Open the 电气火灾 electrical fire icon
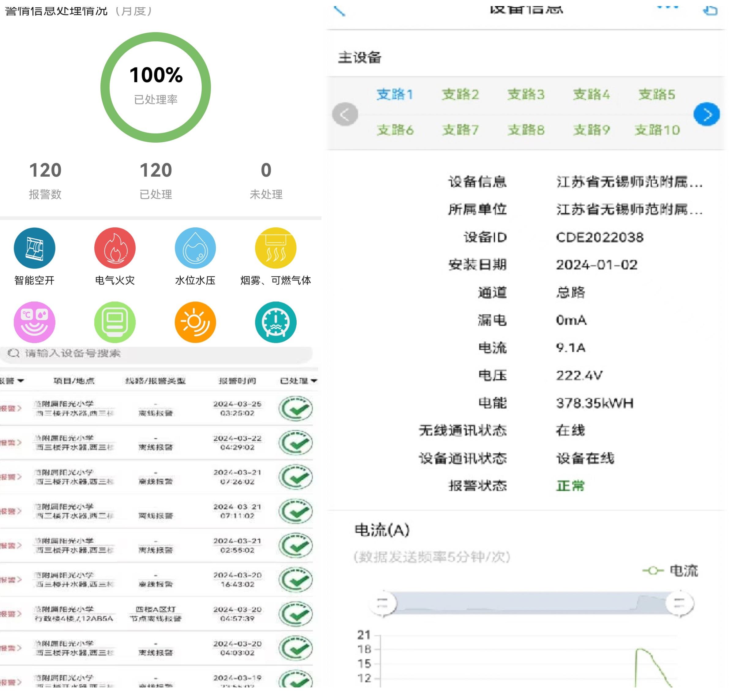This screenshot has width=732, height=700. coord(114,248)
